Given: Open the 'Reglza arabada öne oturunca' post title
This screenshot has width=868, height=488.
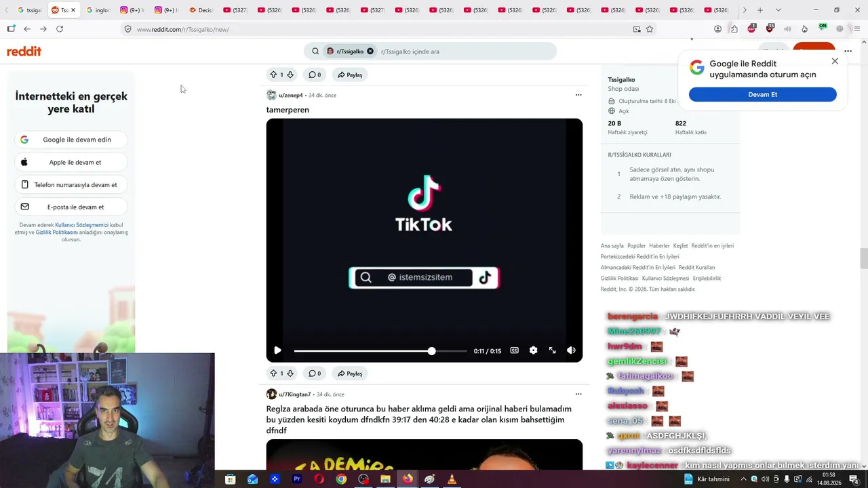Looking at the screenshot, I should coord(419,420).
